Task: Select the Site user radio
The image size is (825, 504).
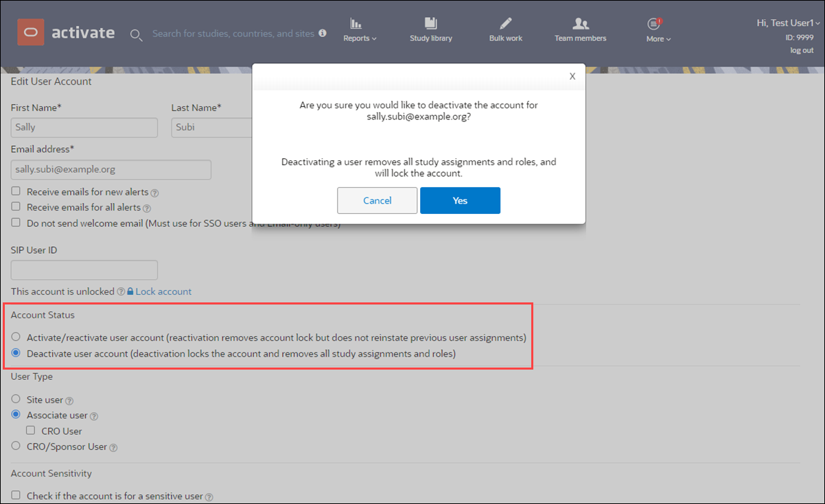Action: pyautogui.click(x=16, y=399)
